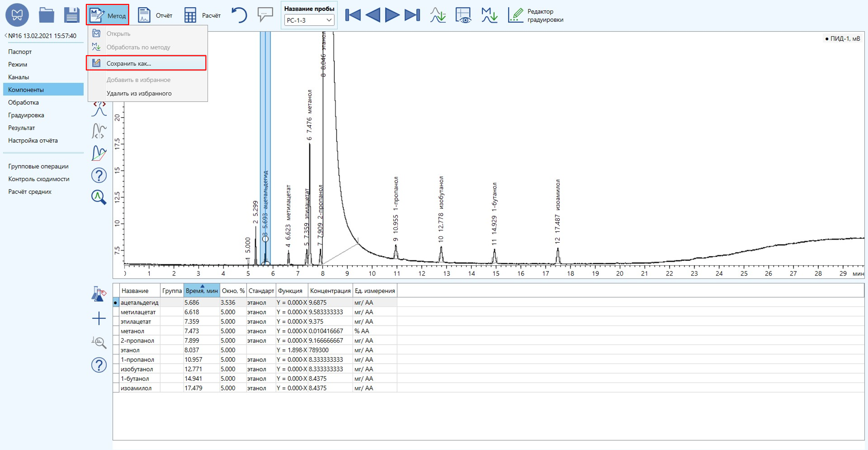868x450 pixels.
Task: Toggle the table view eye icon
Action: click(x=463, y=15)
